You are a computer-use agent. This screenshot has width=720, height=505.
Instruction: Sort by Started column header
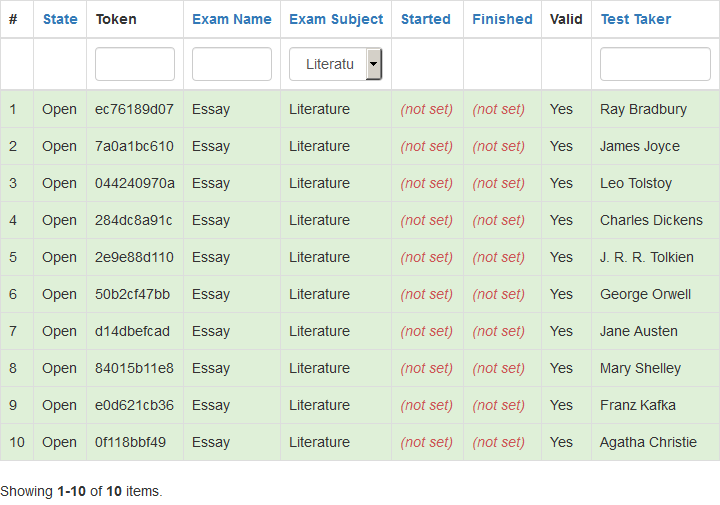coord(426,19)
